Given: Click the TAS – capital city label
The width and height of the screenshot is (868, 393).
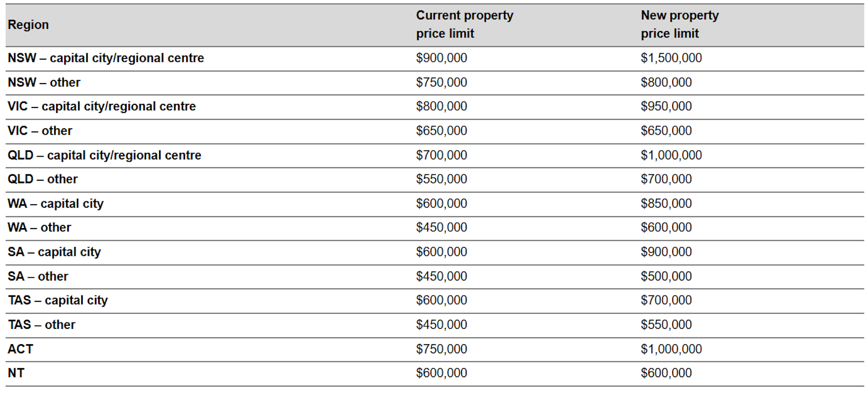Looking at the screenshot, I should pos(58,300).
